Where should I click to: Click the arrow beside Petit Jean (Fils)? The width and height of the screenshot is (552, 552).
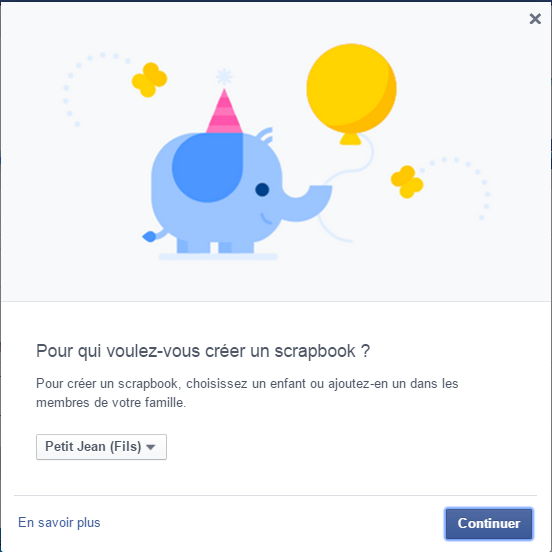click(x=151, y=447)
